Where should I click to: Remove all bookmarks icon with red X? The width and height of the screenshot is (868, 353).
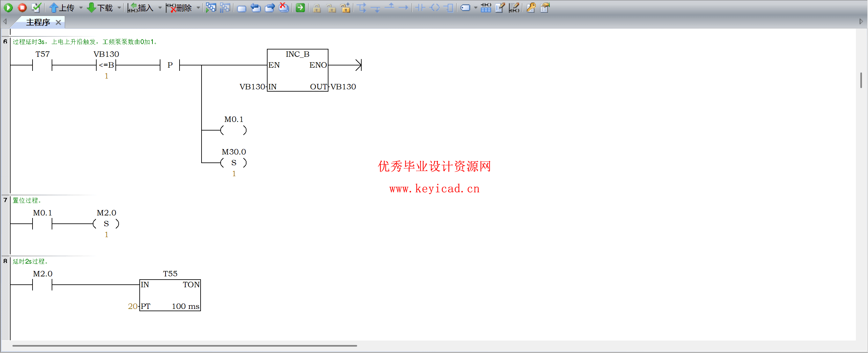tap(284, 7)
